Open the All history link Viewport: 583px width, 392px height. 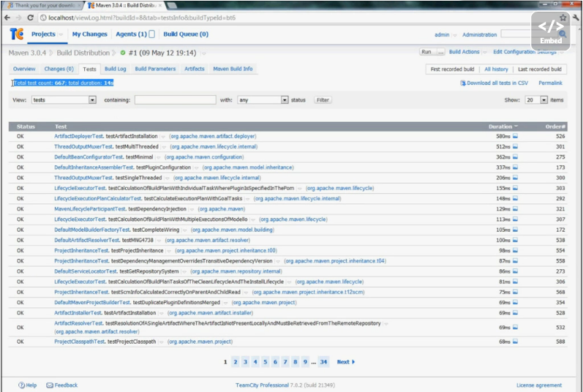pos(496,69)
